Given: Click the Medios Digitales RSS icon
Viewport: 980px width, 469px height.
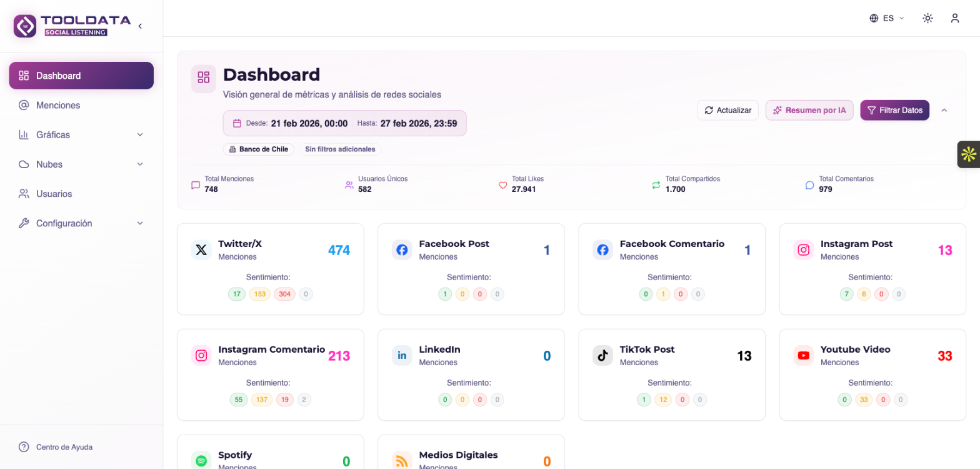Looking at the screenshot, I should click(402, 460).
